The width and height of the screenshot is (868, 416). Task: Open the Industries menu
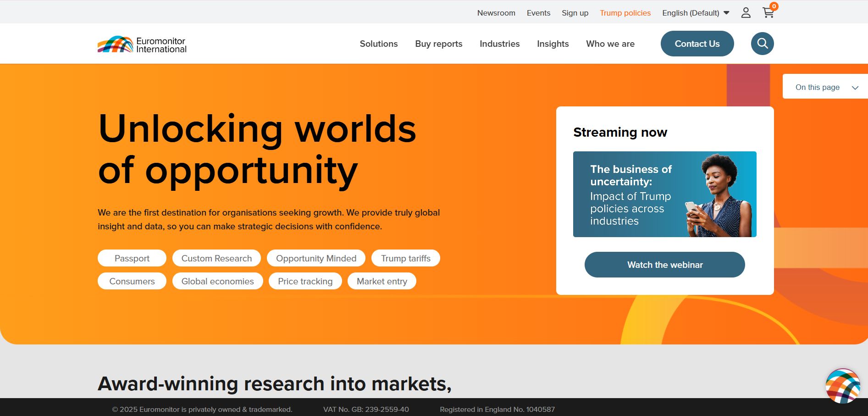499,44
